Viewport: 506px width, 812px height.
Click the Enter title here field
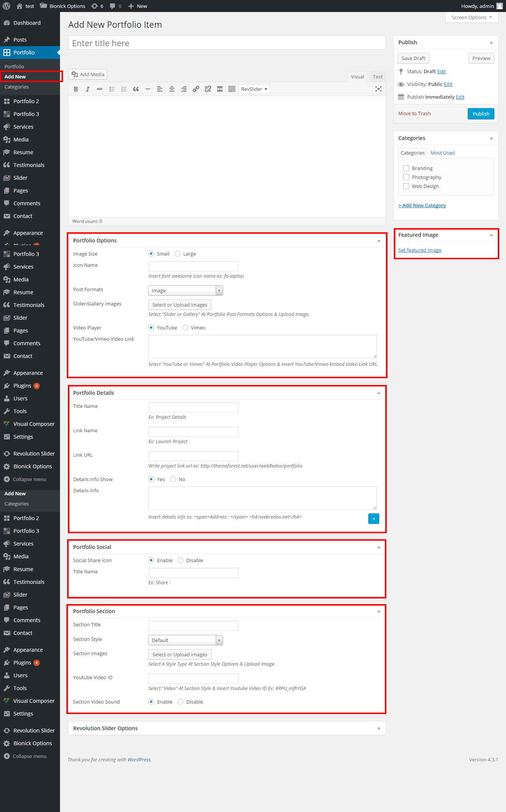click(x=227, y=43)
